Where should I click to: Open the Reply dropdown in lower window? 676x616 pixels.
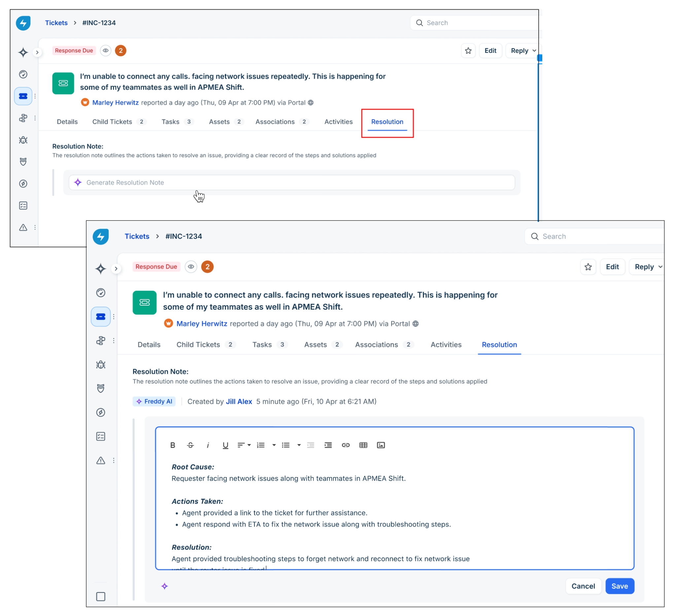tap(660, 267)
